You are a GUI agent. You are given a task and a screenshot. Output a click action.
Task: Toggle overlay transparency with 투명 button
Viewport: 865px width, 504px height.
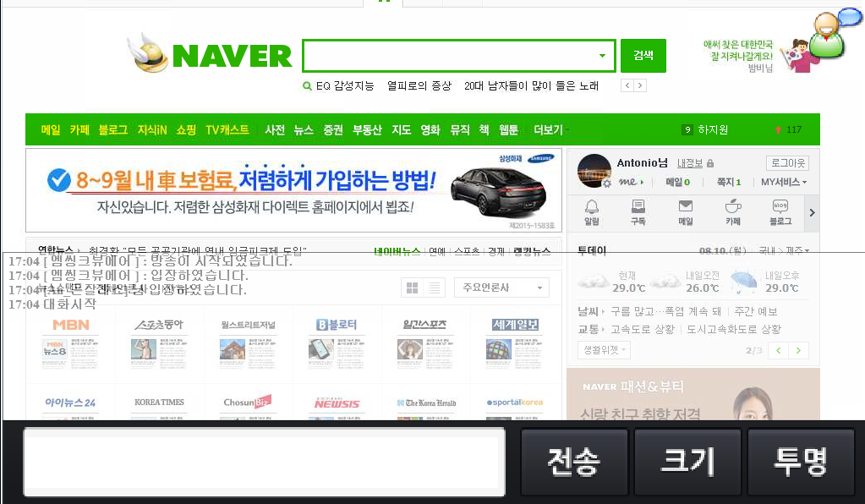[x=801, y=462]
